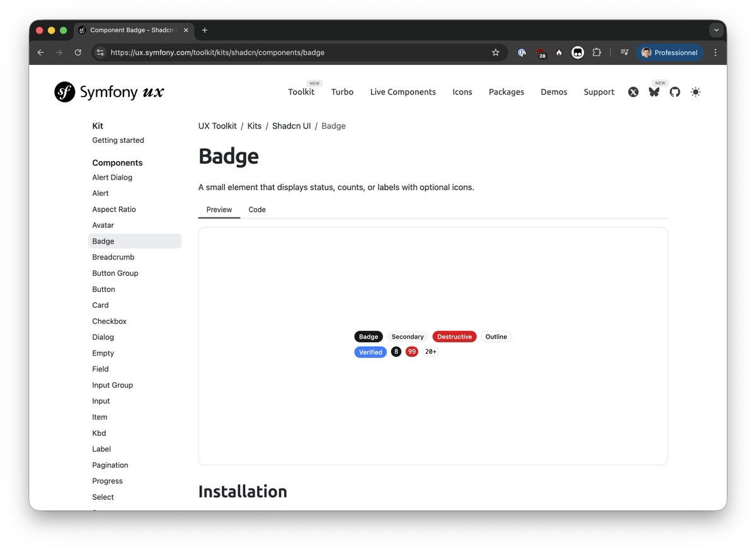Click the browser back arrow
The image size is (756, 549).
coord(41,53)
